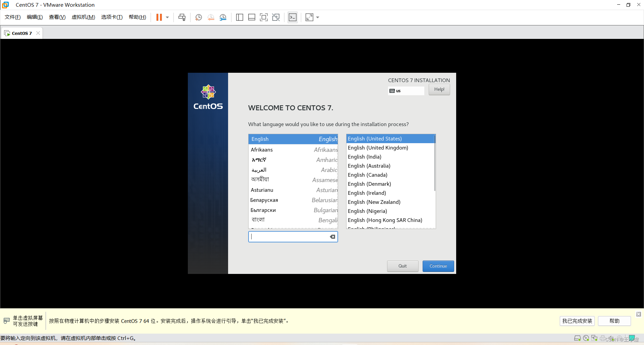Click the 帮助 button in the hint bar
The width and height of the screenshot is (644, 345).
614,321
